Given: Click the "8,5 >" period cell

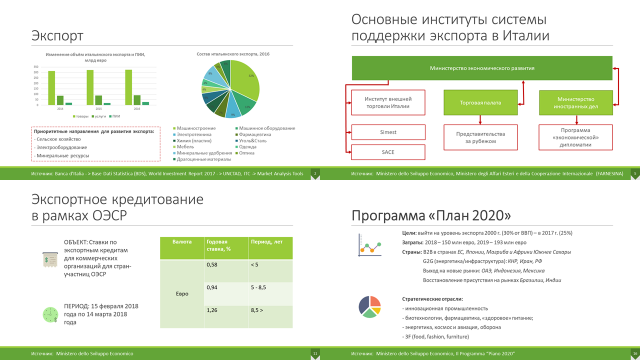Looking at the screenshot, I should coord(270,316).
